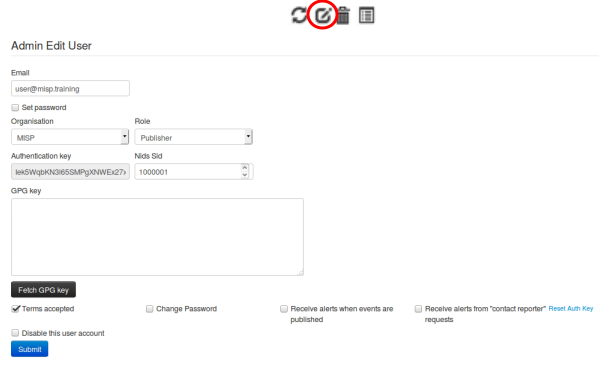The image size is (604, 365).
Task: Open the Organisation dropdown showing MISP
Action: tap(70, 137)
